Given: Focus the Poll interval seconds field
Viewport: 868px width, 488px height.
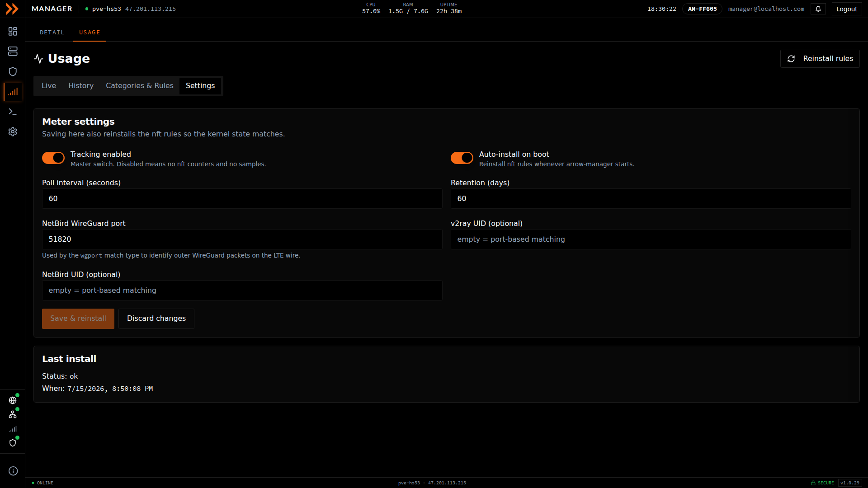Looking at the screenshot, I should 242,199.
